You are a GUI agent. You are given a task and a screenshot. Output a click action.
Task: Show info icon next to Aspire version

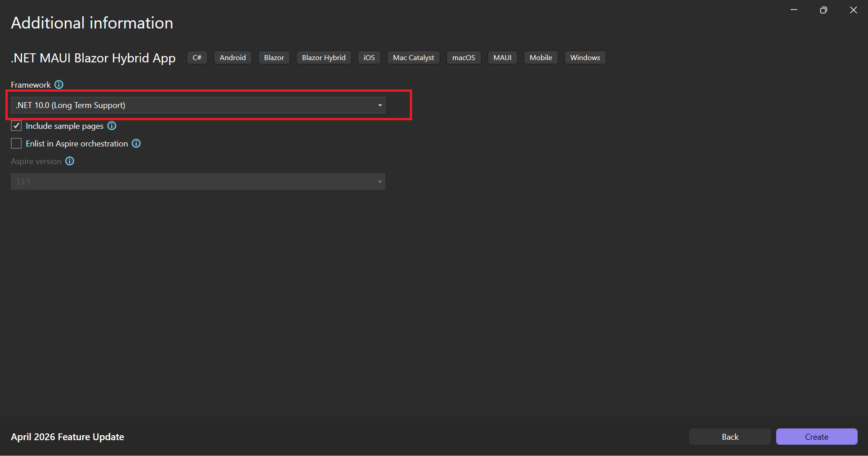[70, 161]
